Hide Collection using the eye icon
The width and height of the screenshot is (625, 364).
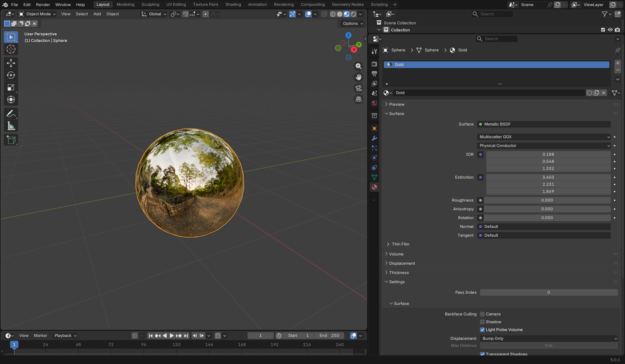(610, 30)
